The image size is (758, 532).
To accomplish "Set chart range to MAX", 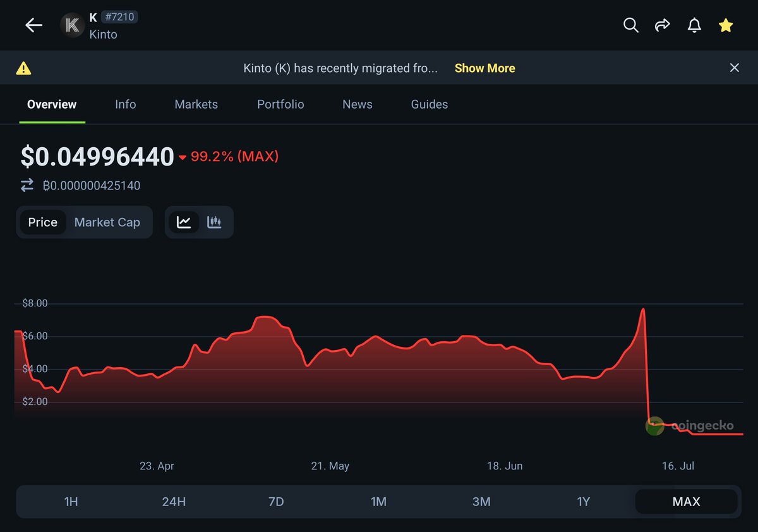I will (x=686, y=502).
